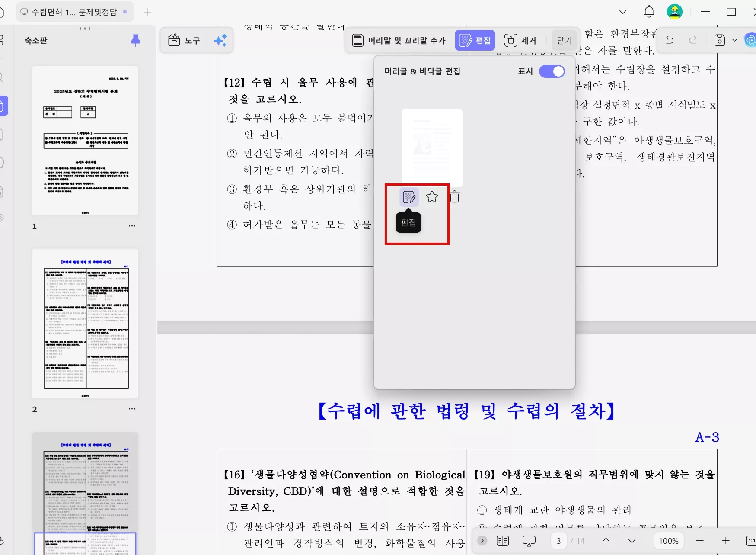Click the sparkle AI icon beside 도구
The image size is (756, 555).
(x=221, y=40)
